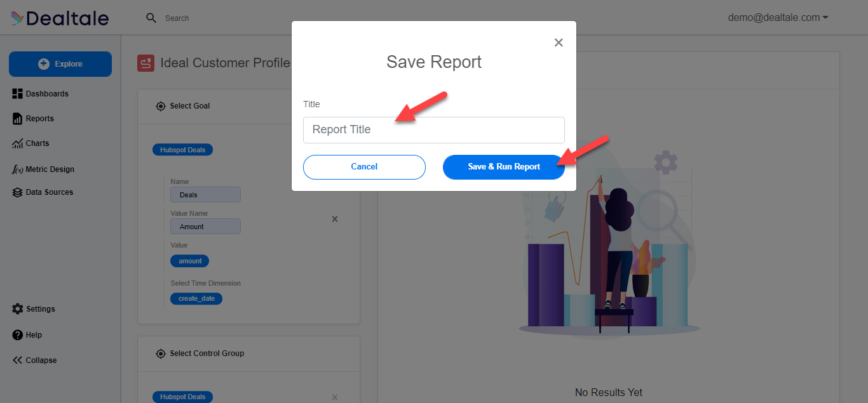Close the Save Report dialog
Screen dimensions: 868x403
(x=559, y=43)
